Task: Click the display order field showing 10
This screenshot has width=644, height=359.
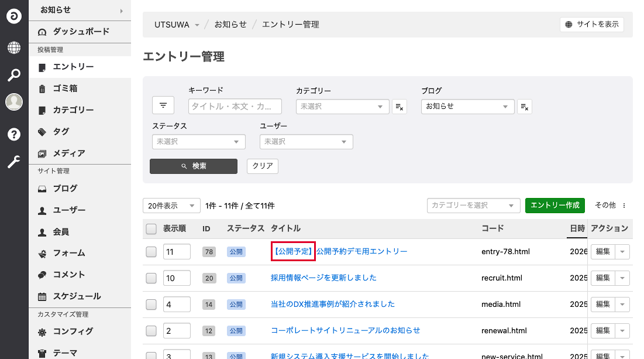Action: click(177, 278)
